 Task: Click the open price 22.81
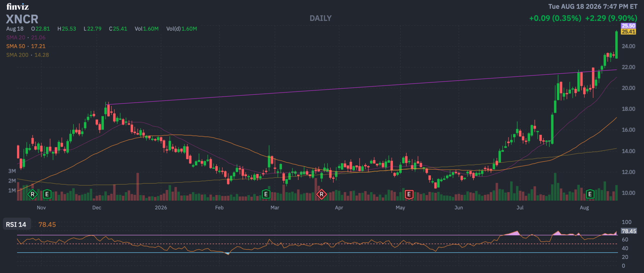point(43,29)
